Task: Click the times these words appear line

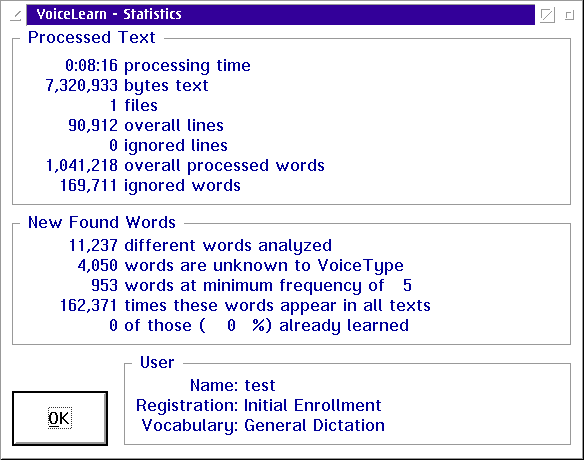Action: click(245, 306)
